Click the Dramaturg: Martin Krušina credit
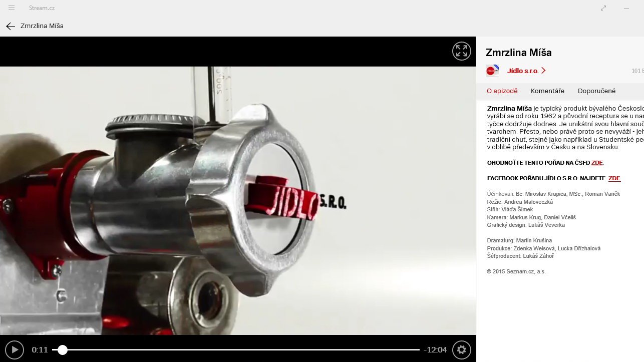Screen dimensions: 644x362 (x=520, y=241)
